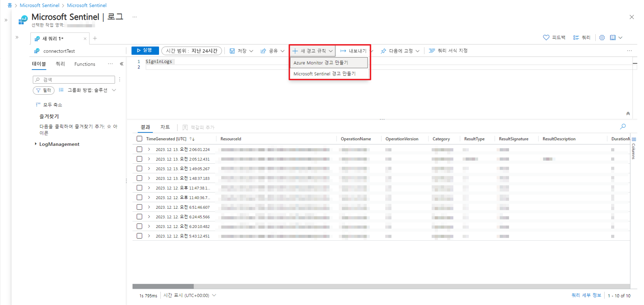The width and height of the screenshot is (644, 305).
Task: Click the 검색 search field
Action: pos(74,79)
